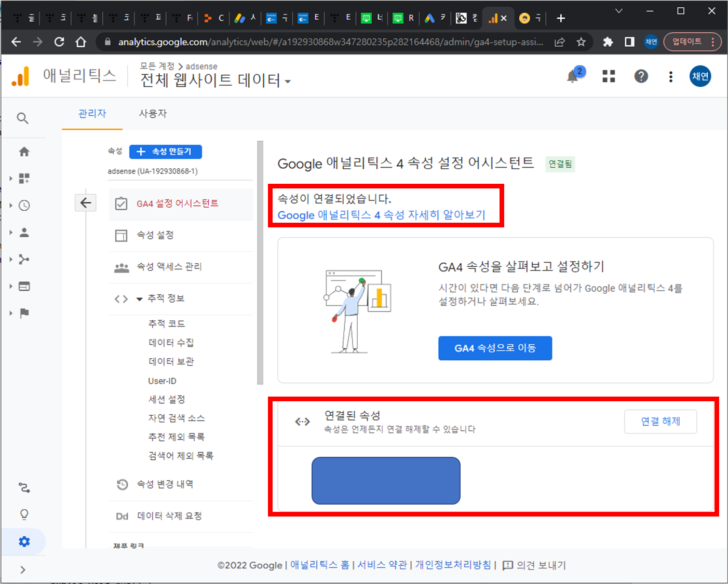Open the Audience person icon

24,233
